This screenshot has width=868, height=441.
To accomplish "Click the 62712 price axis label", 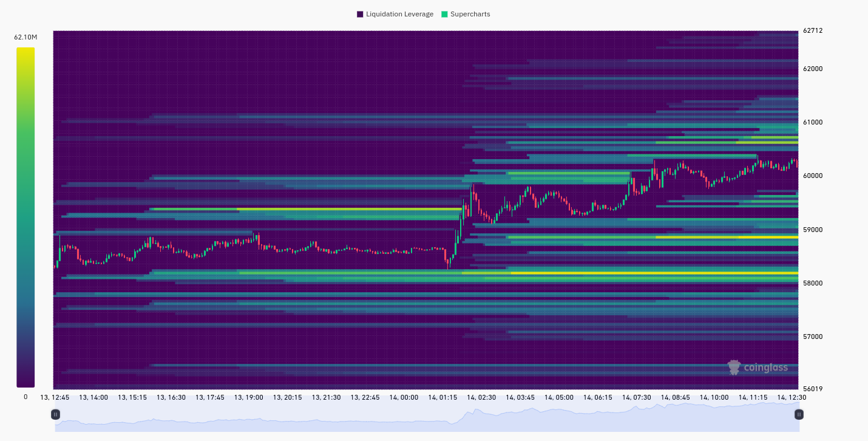I will [x=812, y=30].
